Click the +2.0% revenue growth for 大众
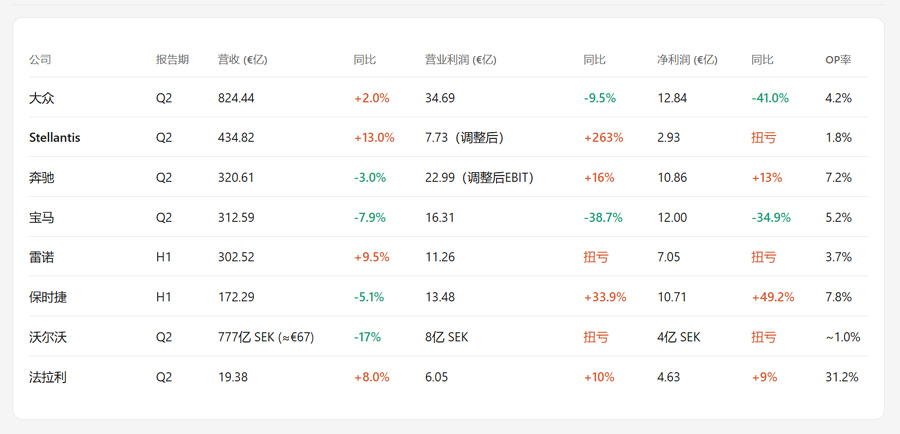900x434 pixels. click(372, 98)
